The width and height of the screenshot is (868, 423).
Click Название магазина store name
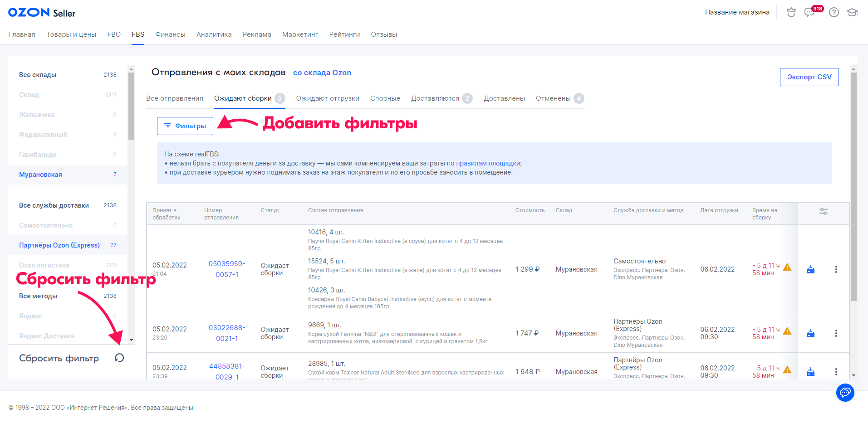[737, 12]
